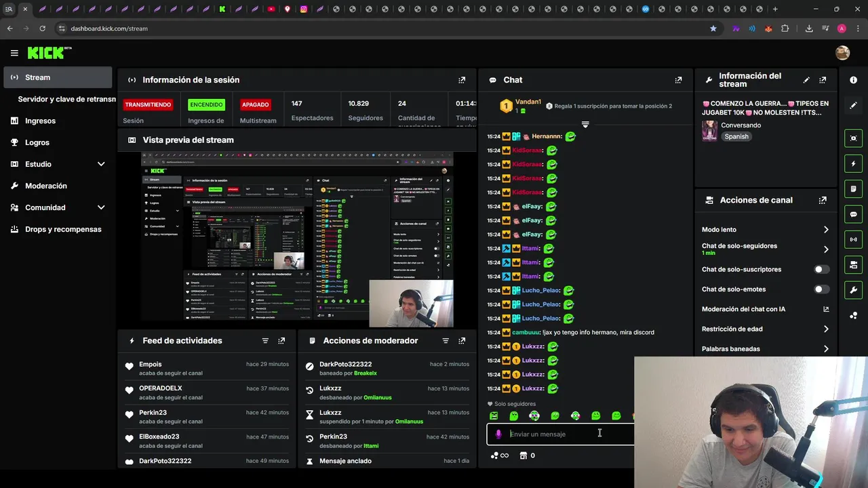Viewport: 868px width, 488px height.
Task: Edit stream info with the pencil icon in panel header
Action: coord(806,80)
